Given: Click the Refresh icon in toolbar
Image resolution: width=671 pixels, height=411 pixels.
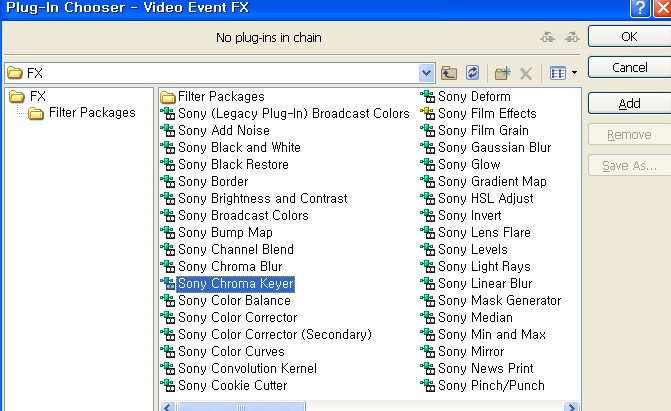Looking at the screenshot, I should coord(472,73).
